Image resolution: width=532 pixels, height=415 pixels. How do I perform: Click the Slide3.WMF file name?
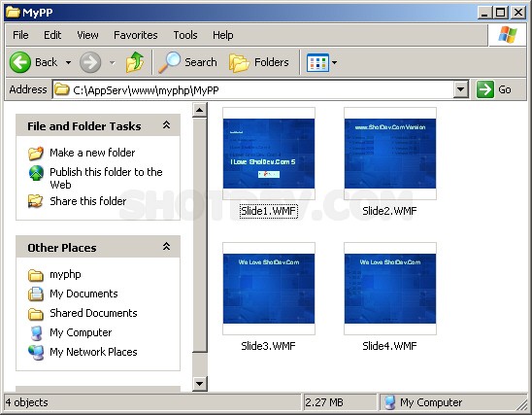(x=268, y=346)
